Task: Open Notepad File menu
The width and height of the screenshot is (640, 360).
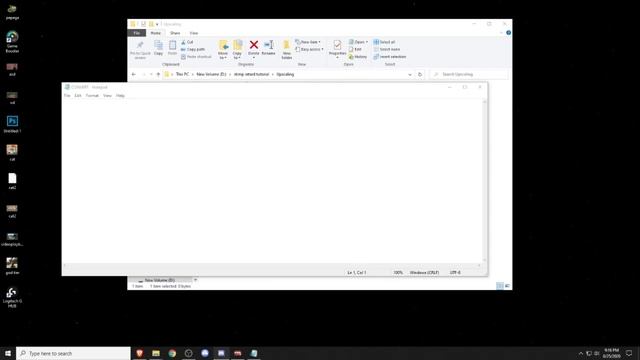Action: tap(67, 96)
